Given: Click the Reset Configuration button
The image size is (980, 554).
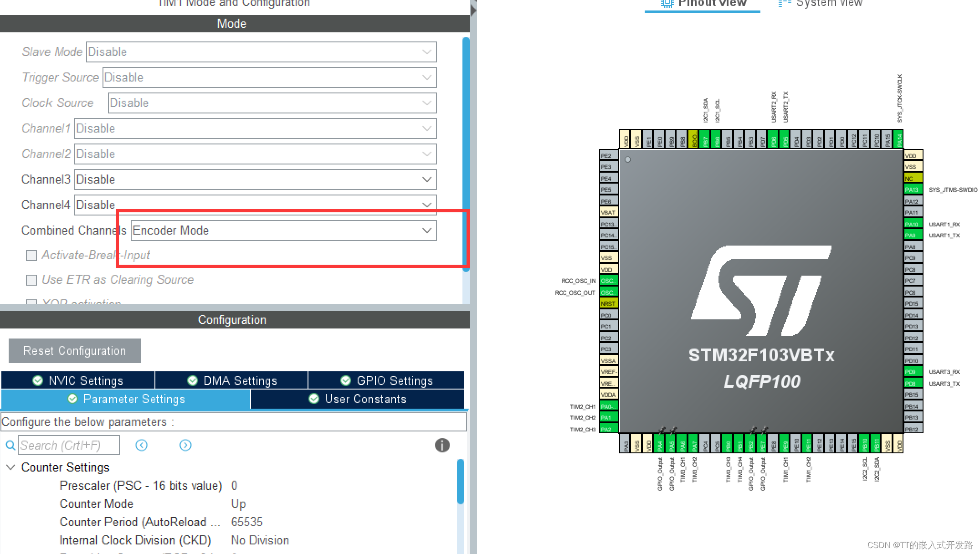Looking at the screenshot, I should tap(75, 351).
